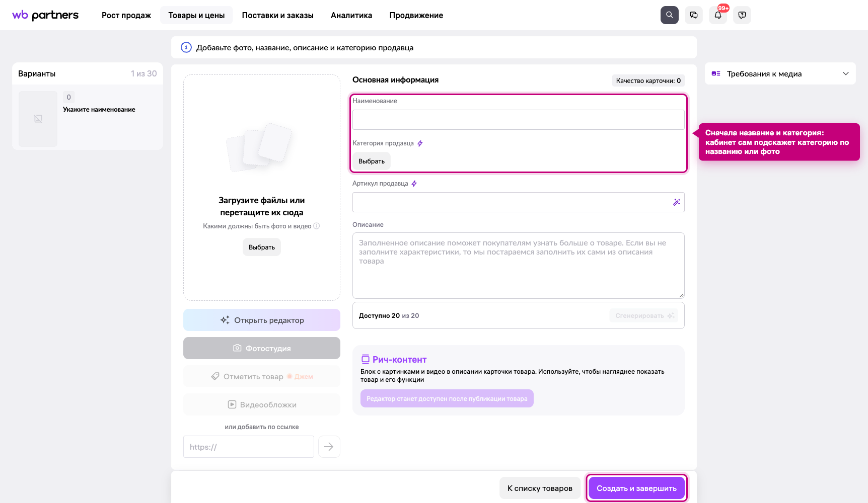The height and width of the screenshot is (503, 868).
Task: Open Поставки и заказы menu
Action: pos(278,15)
